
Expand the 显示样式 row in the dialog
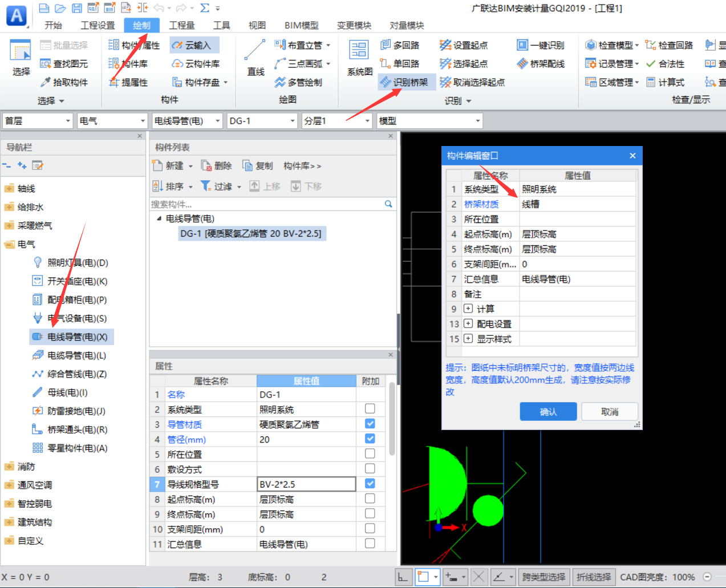(x=468, y=339)
